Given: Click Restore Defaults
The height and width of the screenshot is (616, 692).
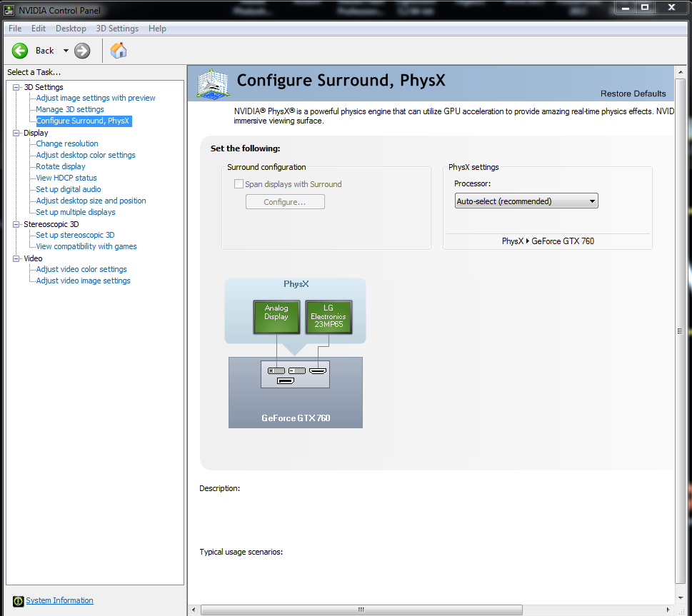Looking at the screenshot, I should pyautogui.click(x=633, y=94).
